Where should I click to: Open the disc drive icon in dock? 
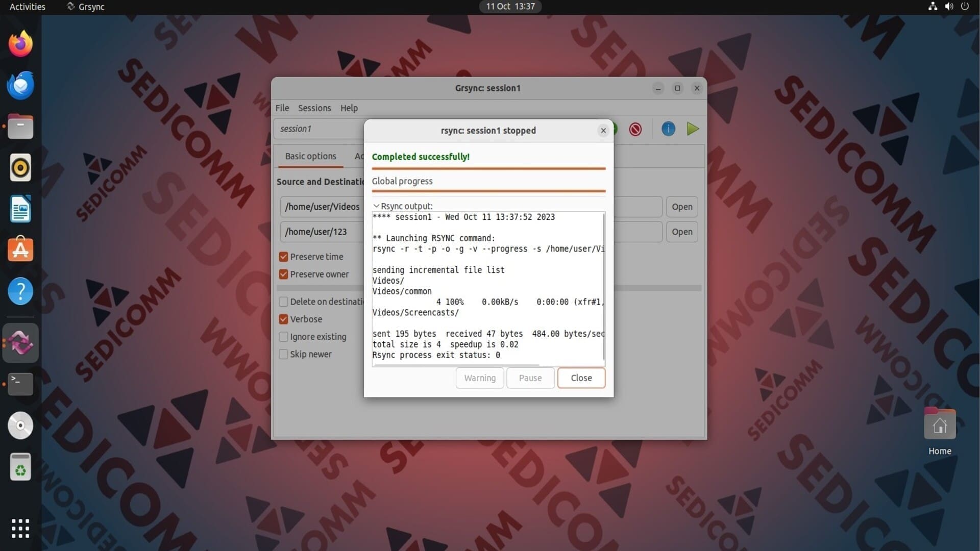[20, 425]
